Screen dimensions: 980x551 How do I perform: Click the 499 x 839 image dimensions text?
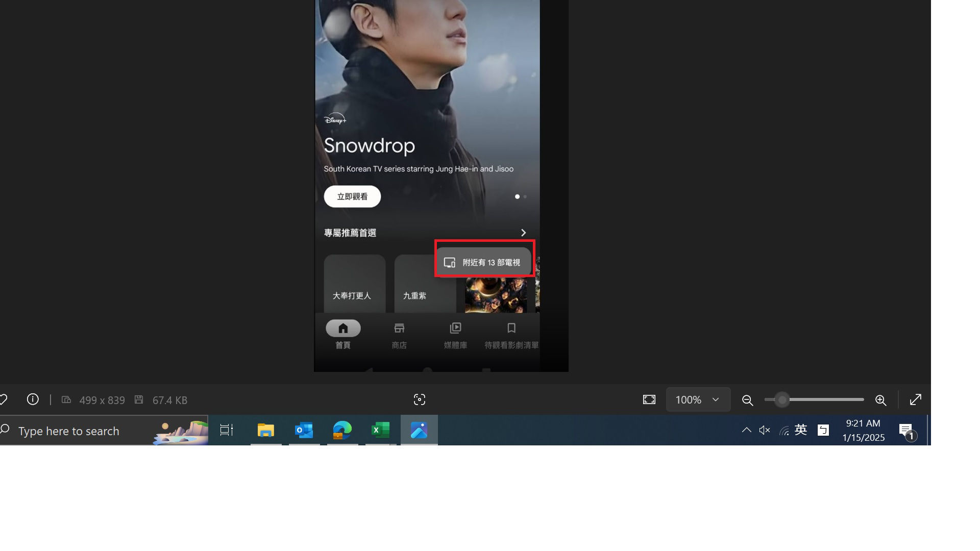click(x=102, y=400)
